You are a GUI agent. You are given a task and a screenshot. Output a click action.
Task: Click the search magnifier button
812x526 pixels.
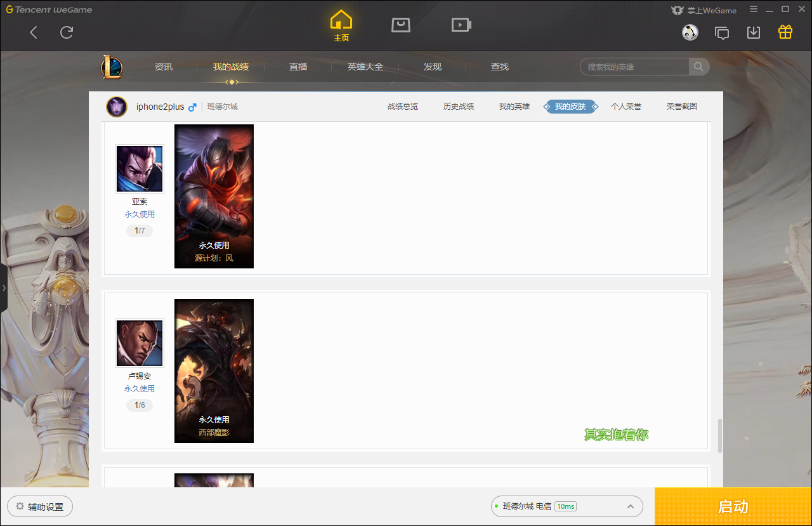tap(698, 67)
